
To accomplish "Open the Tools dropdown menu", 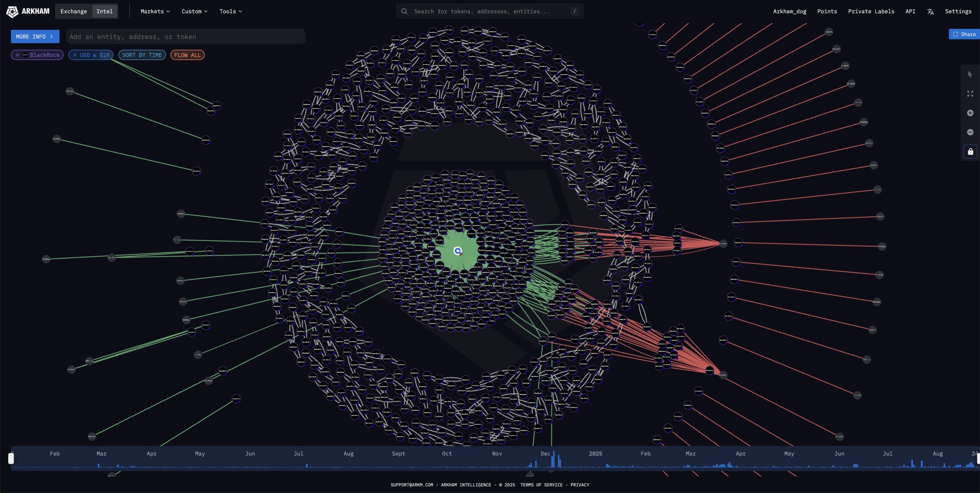I will click(230, 11).
